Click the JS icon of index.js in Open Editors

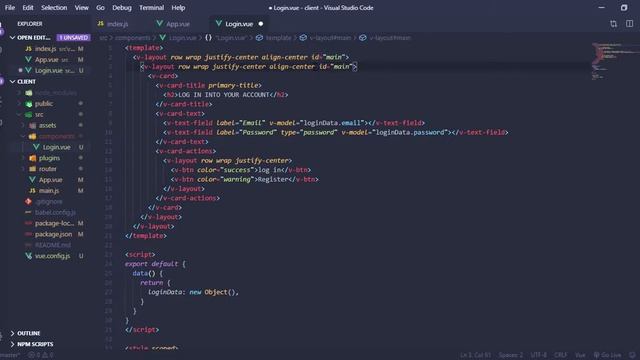pyautogui.click(x=28, y=49)
